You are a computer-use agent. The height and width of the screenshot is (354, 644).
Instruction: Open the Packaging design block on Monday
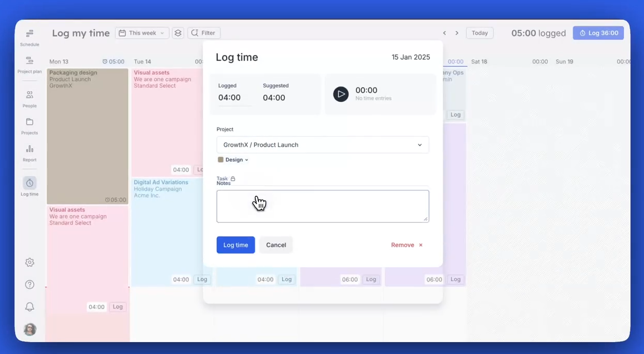(88, 136)
